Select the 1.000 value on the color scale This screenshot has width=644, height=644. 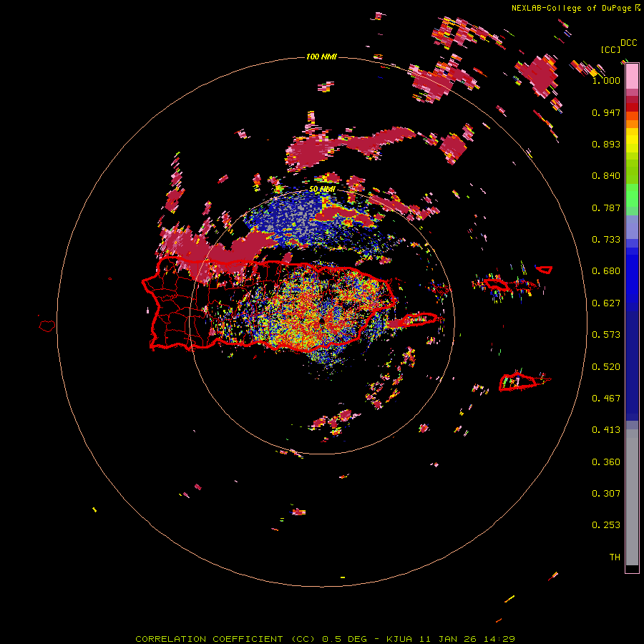coord(606,80)
